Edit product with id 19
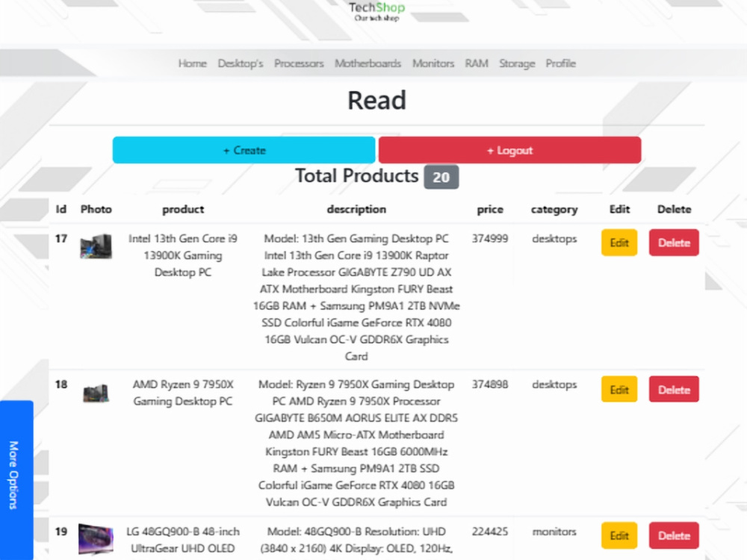 click(619, 535)
